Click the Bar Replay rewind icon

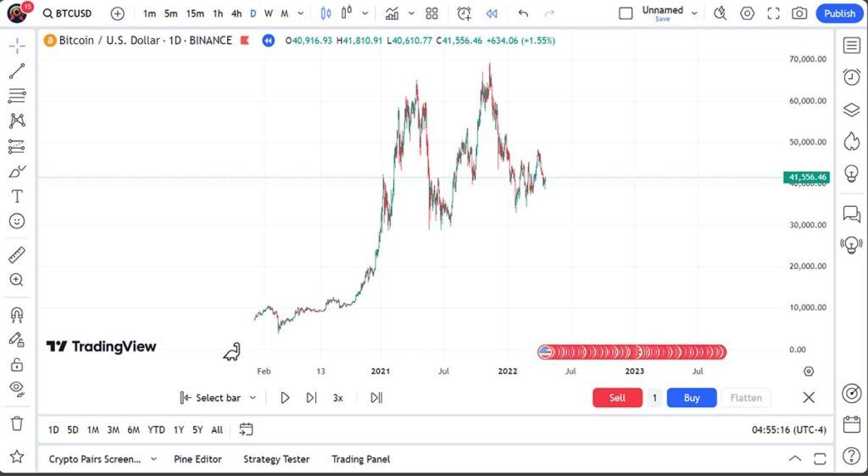[x=492, y=13]
